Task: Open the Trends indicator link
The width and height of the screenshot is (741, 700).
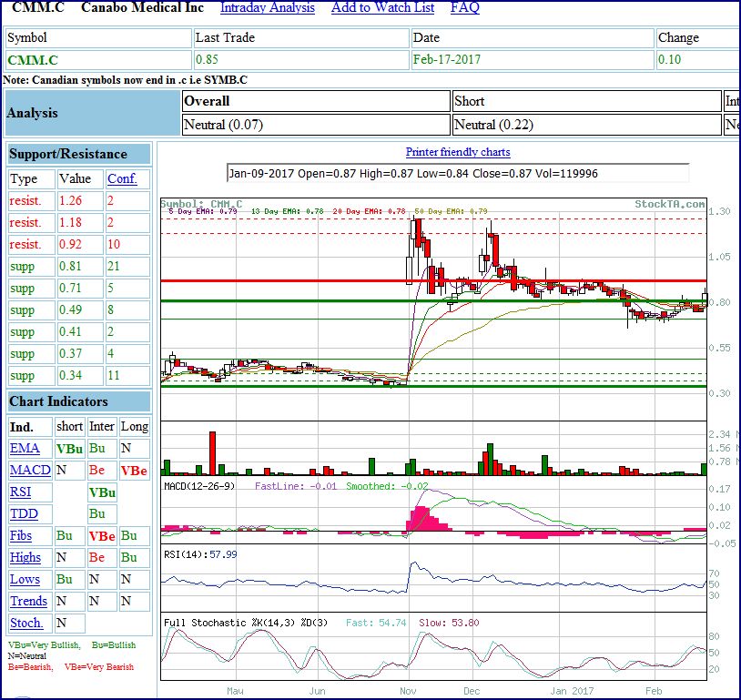Action: click(x=29, y=601)
